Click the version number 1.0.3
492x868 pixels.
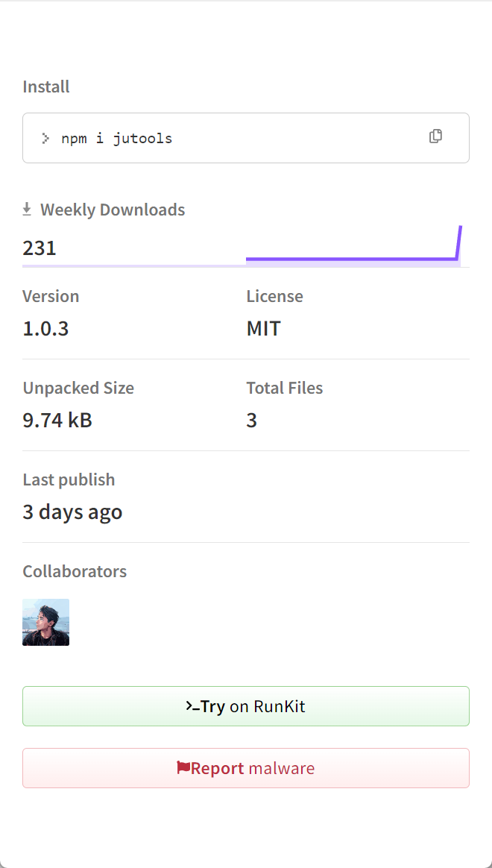pos(45,328)
